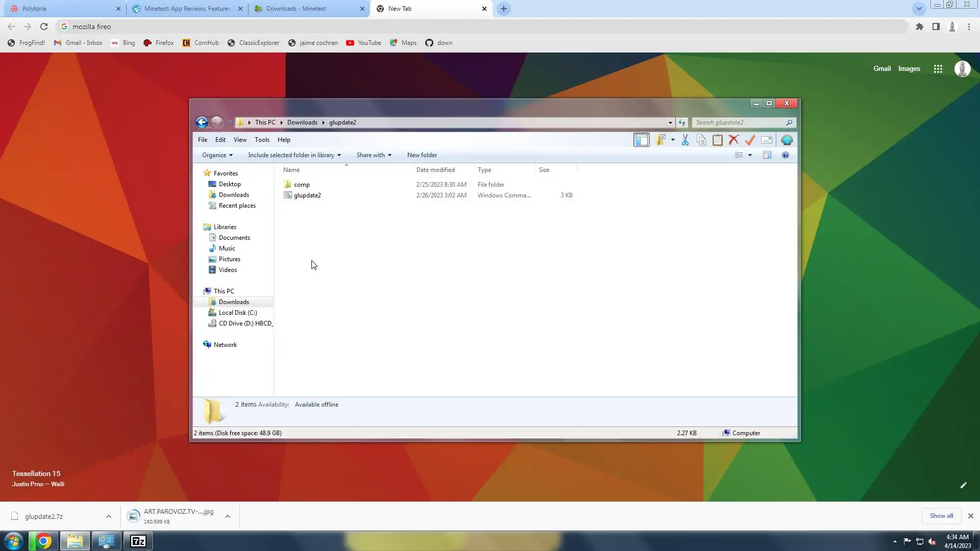Click the red X Delete icon
Image resolution: width=980 pixels, height=551 pixels.
[x=733, y=140]
